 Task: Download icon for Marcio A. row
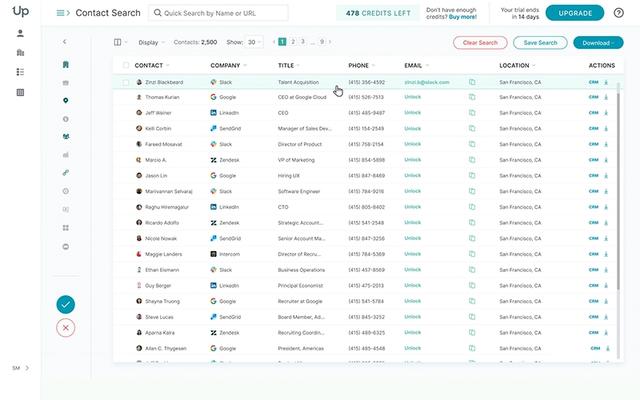(606, 160)
